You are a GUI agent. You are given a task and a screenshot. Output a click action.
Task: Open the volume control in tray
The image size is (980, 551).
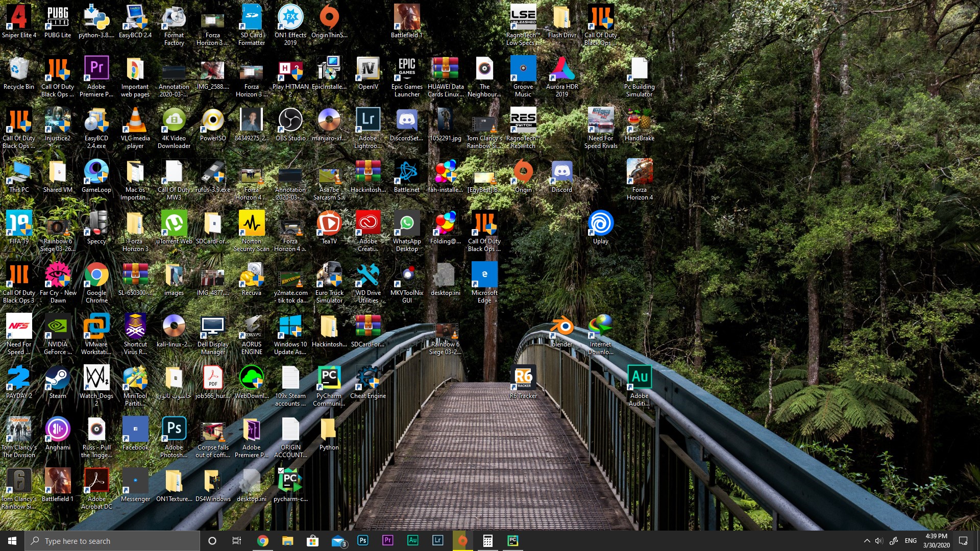pyautogui.click(x=879, y=541)
